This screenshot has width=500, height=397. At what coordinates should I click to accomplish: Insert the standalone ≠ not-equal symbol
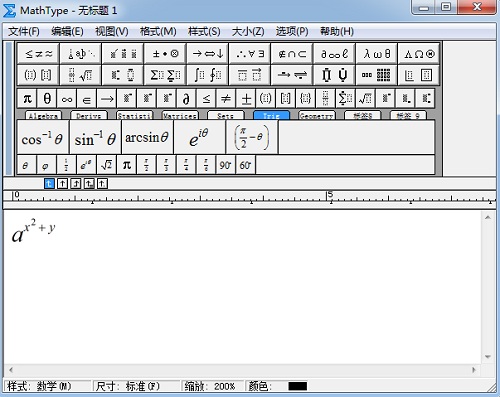click(x=226, y=99)
